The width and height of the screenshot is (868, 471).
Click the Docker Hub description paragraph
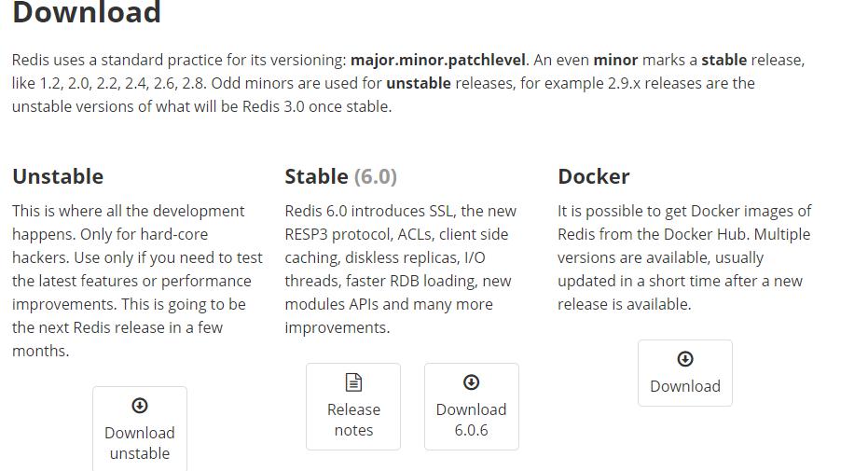click(x=685, y=257)
